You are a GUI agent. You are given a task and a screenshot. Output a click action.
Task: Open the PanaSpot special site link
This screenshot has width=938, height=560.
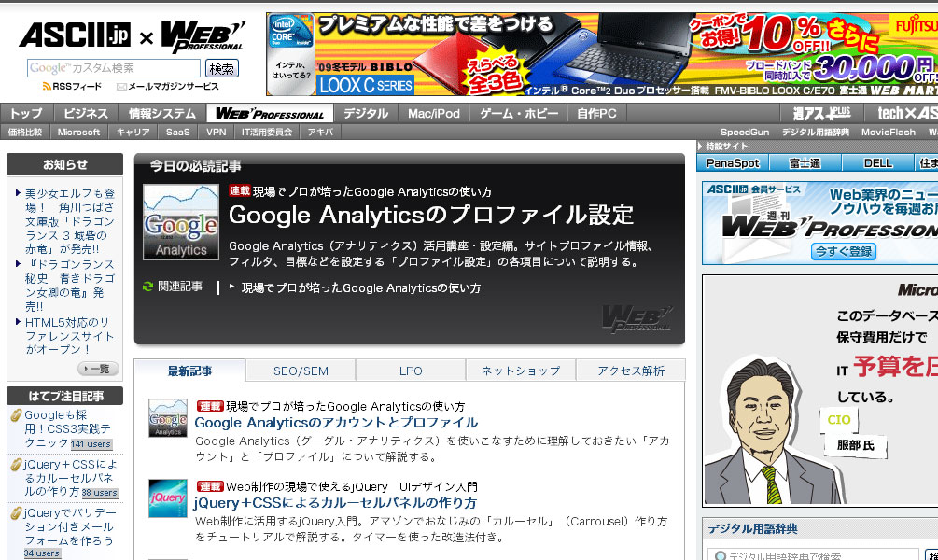(732, 163)
